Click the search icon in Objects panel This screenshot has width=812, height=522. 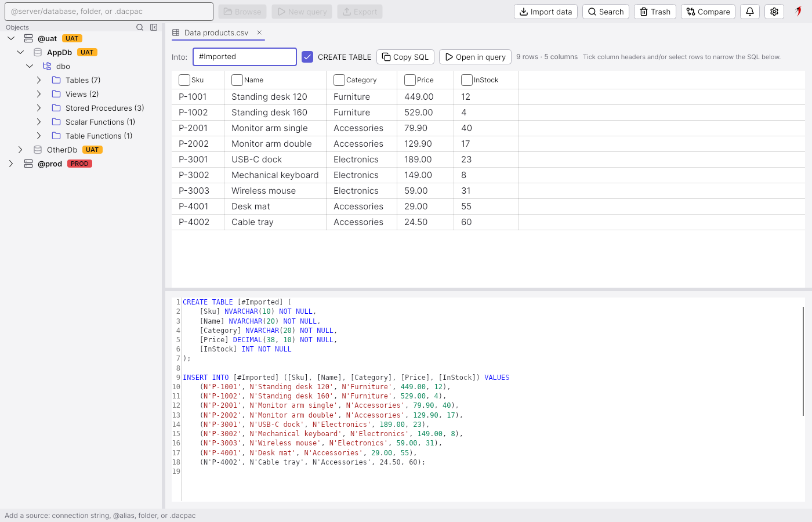tap(140, 27)
